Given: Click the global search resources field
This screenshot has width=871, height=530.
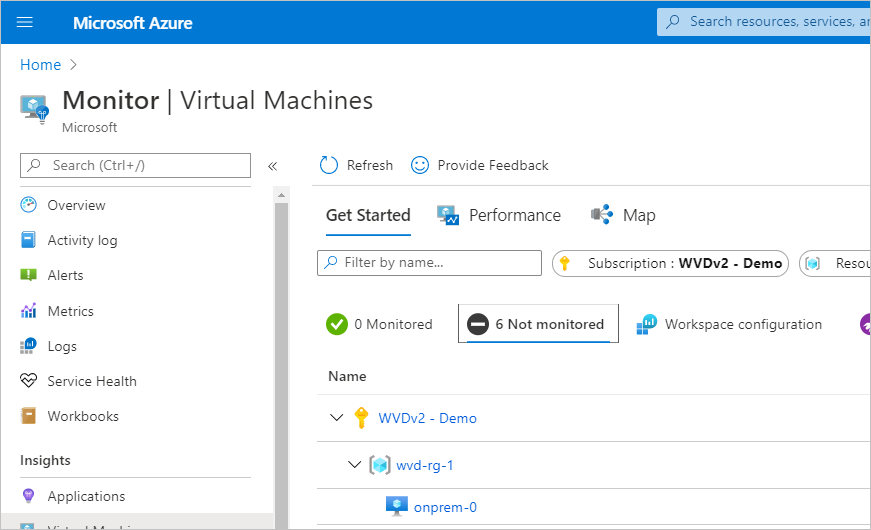Looking at the screenshot, I should 764,22.
